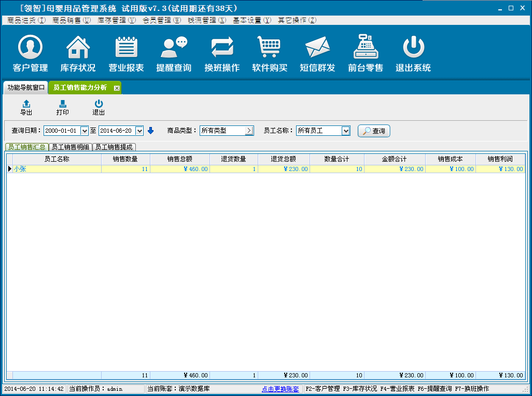Click the 点击更换账套 link
Screen dimensions: 532x396
tap(280, 389)
